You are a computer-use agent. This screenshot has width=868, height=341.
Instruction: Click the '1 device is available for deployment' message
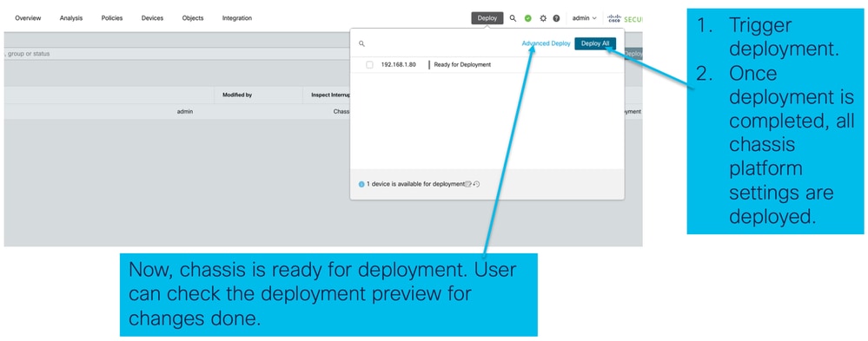[415, 184]
